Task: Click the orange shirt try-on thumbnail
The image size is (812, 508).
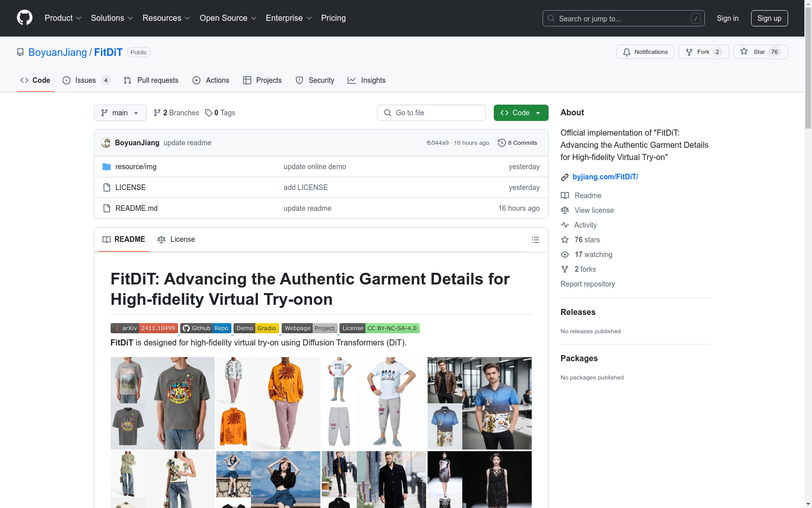Action: pos(268,403)
